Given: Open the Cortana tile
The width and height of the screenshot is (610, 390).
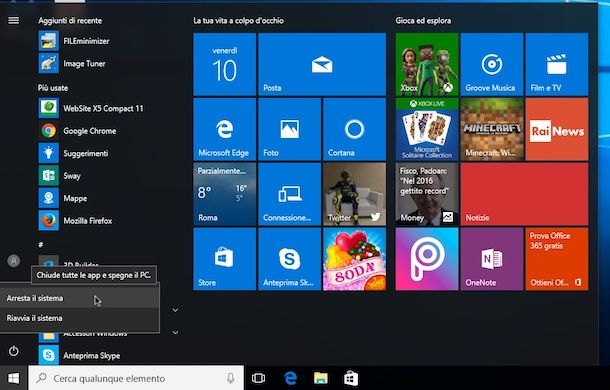Looking at the screenshot, I should pyautogui.click(x=354, y=129).
